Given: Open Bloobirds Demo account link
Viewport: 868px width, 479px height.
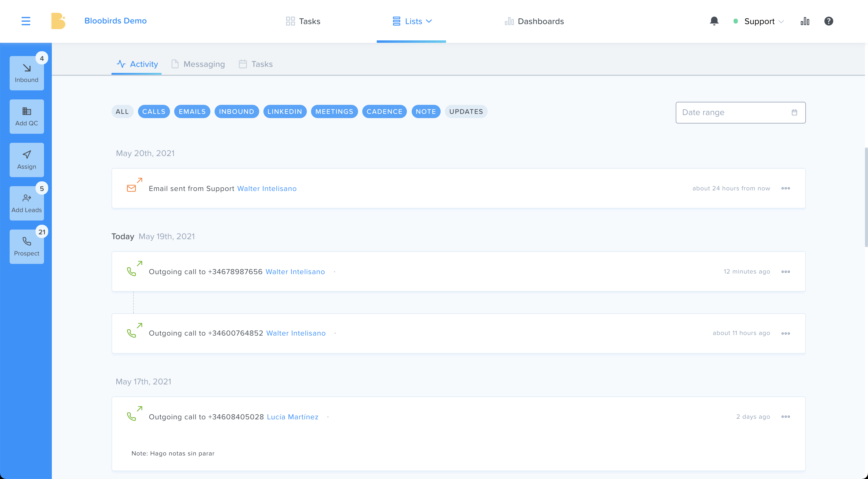Looking at the screenshot, I should pyautogui.click(x=115, y=21).
